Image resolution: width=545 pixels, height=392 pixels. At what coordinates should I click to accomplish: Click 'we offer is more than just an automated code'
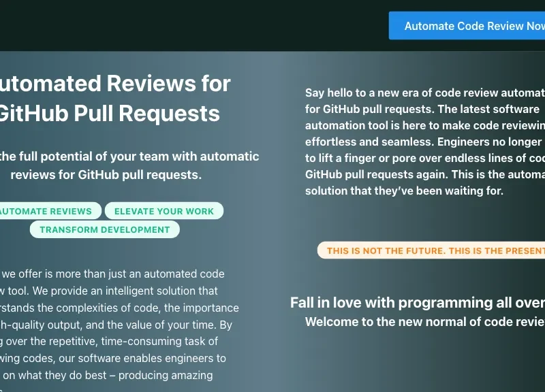[113, 274]
